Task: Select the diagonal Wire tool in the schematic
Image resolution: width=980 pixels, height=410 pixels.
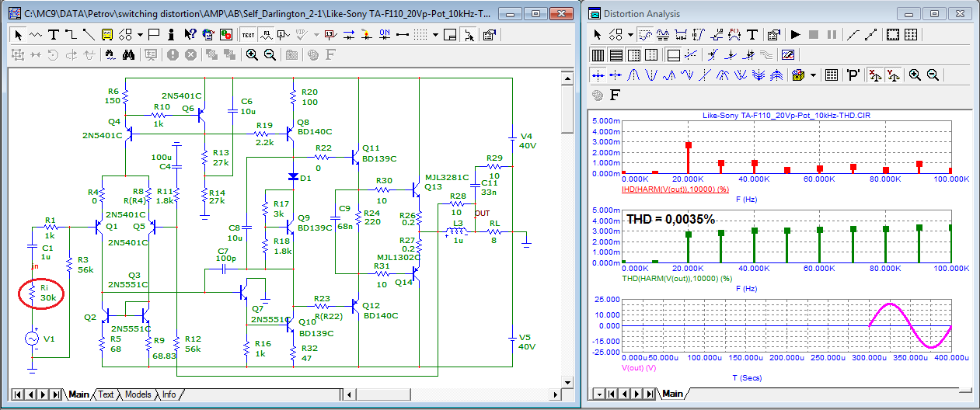Action: [89, 35]
